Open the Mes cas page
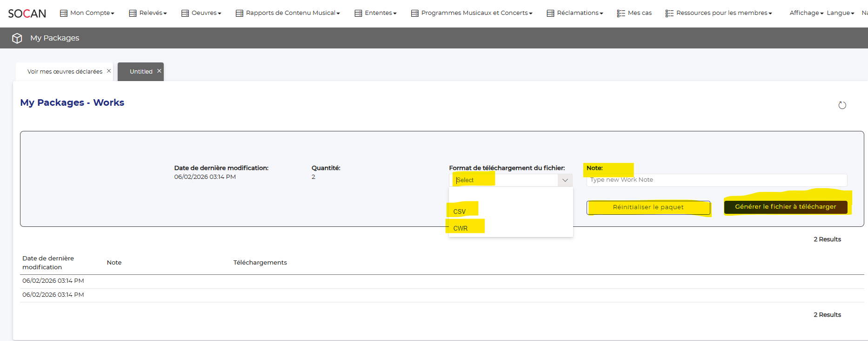868x341 pixels. point(634,13)
